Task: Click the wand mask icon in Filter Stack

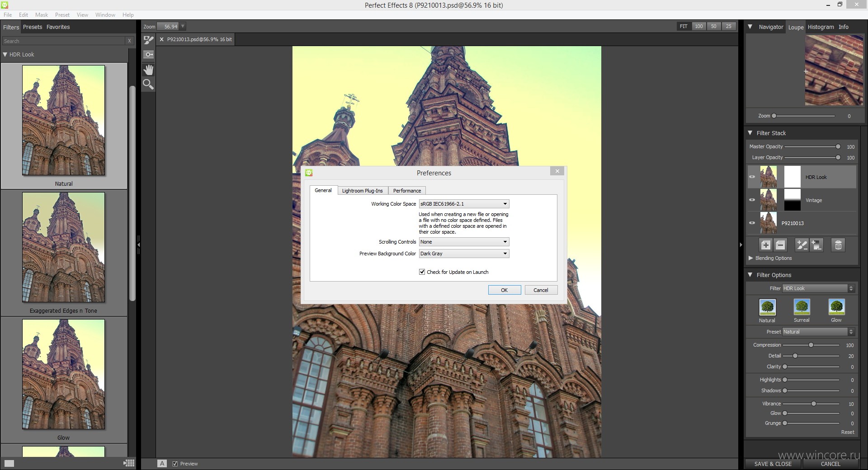Action: pos(802,245)
